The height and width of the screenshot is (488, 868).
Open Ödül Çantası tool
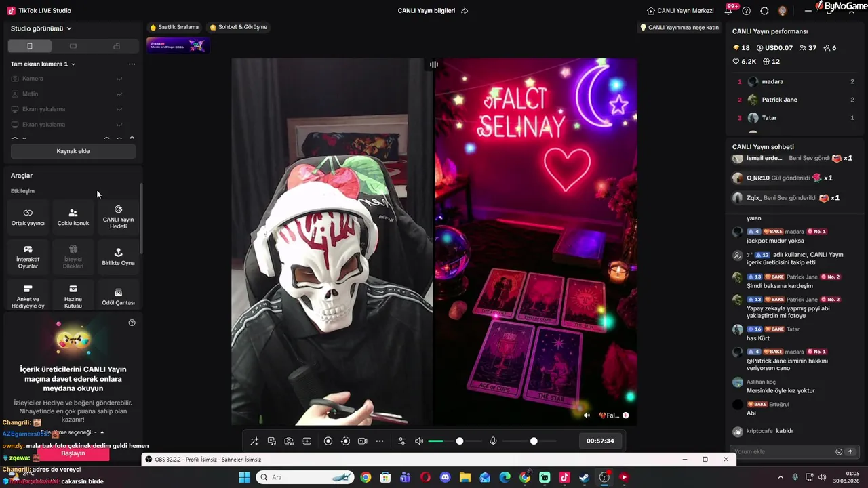pos(118,296)
